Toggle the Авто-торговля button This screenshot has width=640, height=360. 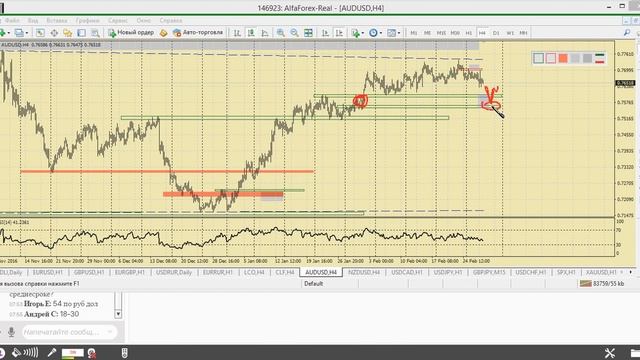(x=198, y=33)
